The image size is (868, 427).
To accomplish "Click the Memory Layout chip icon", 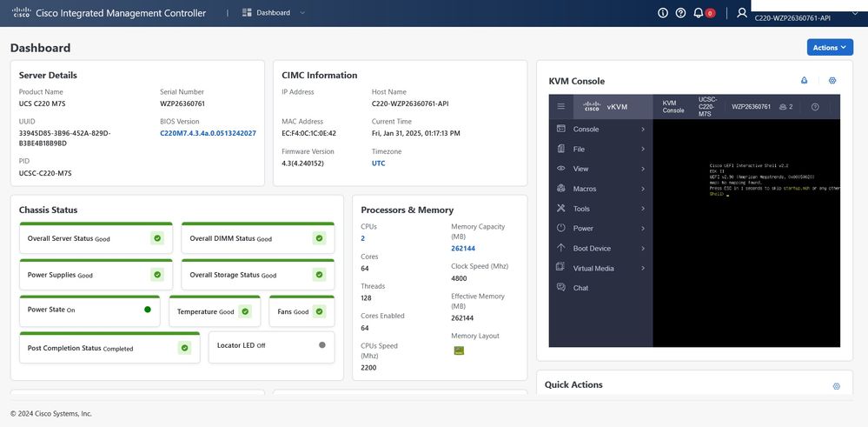I will point(459,350).
